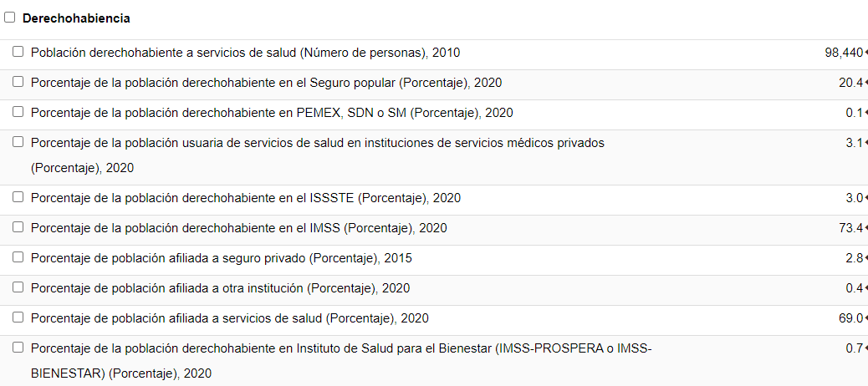Enable the PEMEX, SDN o SM checkbox
The width and height of the screenshot is (868, 386).
coord(18,112)
